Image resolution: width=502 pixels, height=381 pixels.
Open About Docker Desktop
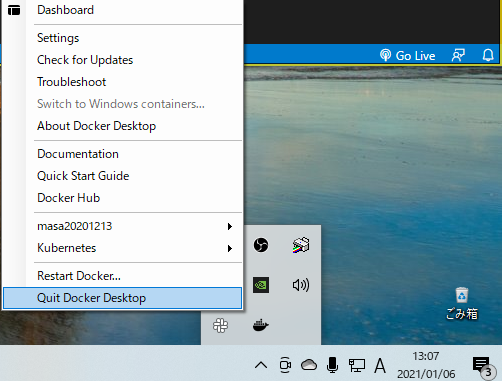point(122,126)
